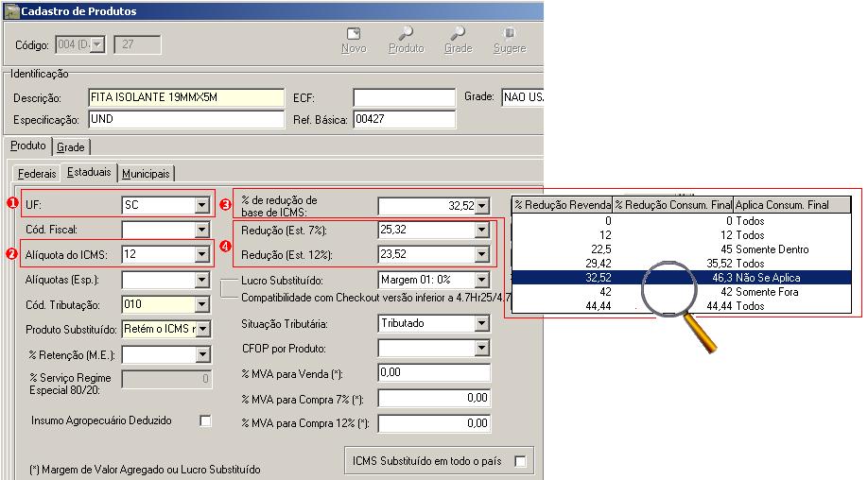Select the 0 Todos row
This screenshot has height=480, width=868.
[x=682, y=221]
